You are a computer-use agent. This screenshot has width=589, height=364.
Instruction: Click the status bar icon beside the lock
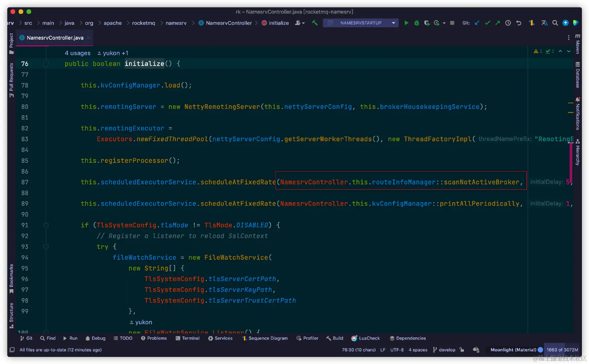pos(476,350)
